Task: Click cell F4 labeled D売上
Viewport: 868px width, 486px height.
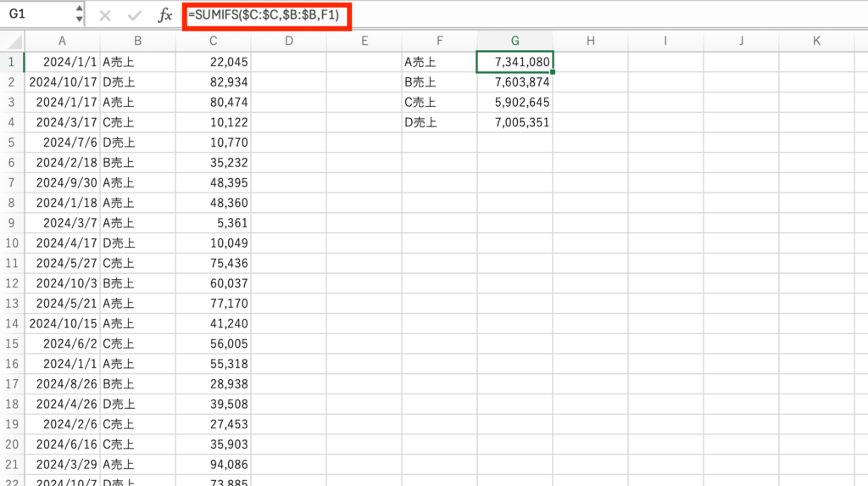Action: point(440,122)
